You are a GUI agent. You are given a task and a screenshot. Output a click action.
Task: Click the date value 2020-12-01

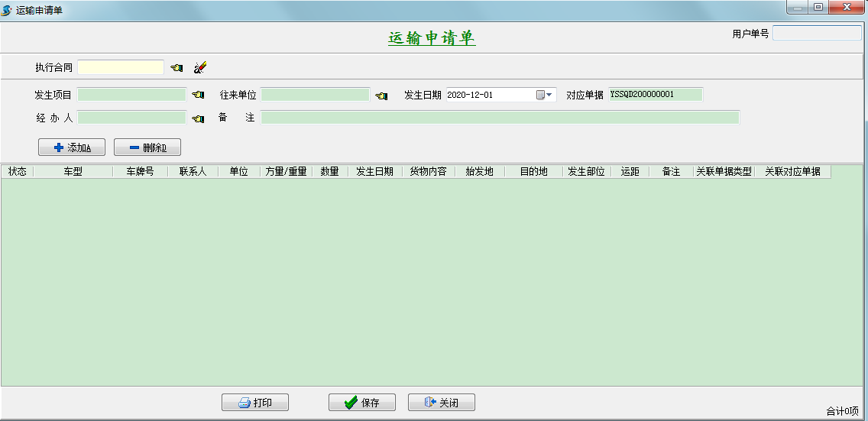click(469, 95)
